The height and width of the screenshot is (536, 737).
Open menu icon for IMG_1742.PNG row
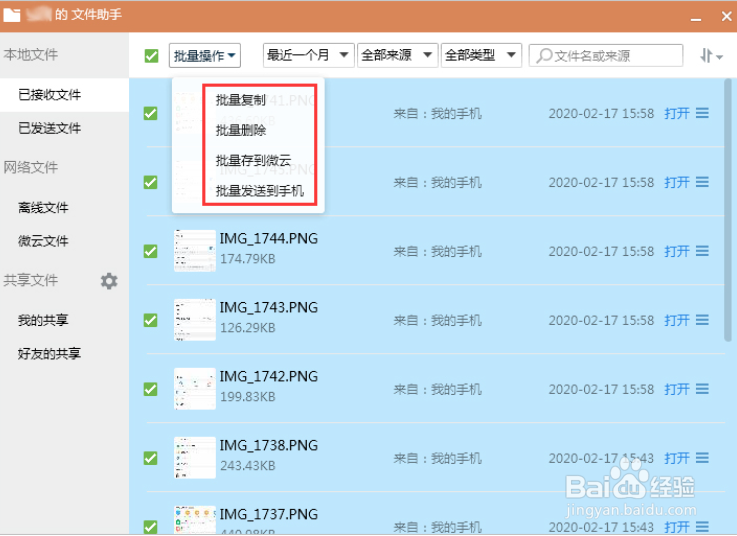[702, 389]
